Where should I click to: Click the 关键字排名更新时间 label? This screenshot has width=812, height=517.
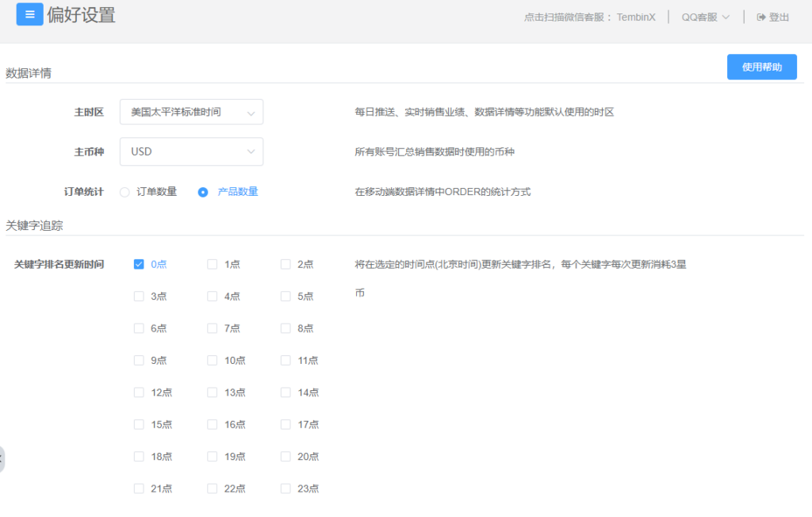(x=59, y=264)
